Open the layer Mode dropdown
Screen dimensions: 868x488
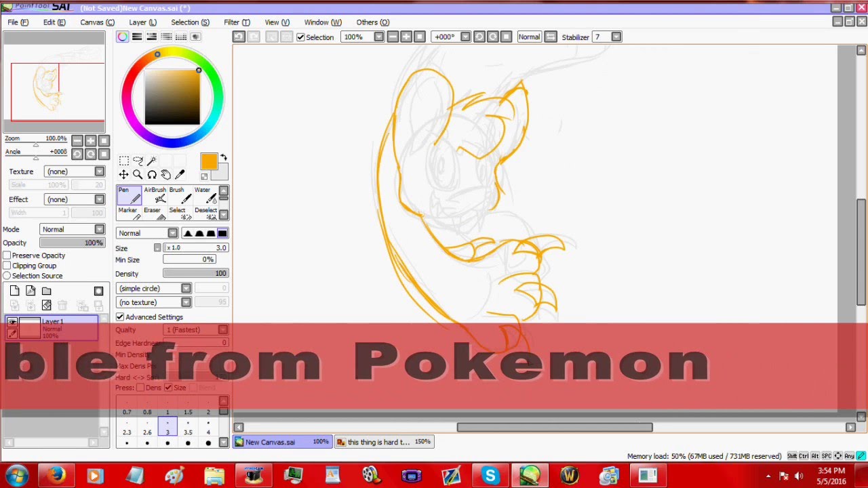pos(72,229)
